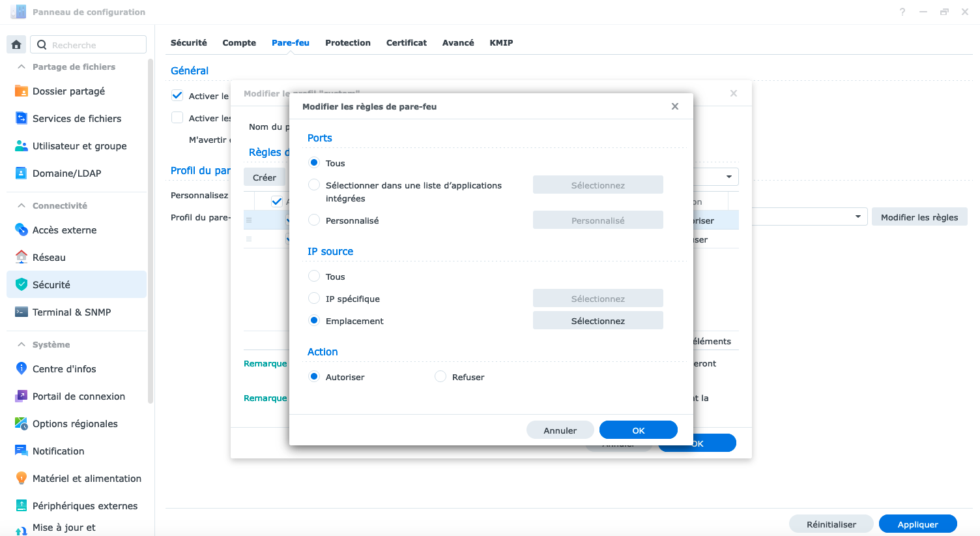This screenshot has width=980, height=536.
Task: Open the Protection tab
Action: coord(347,43)
